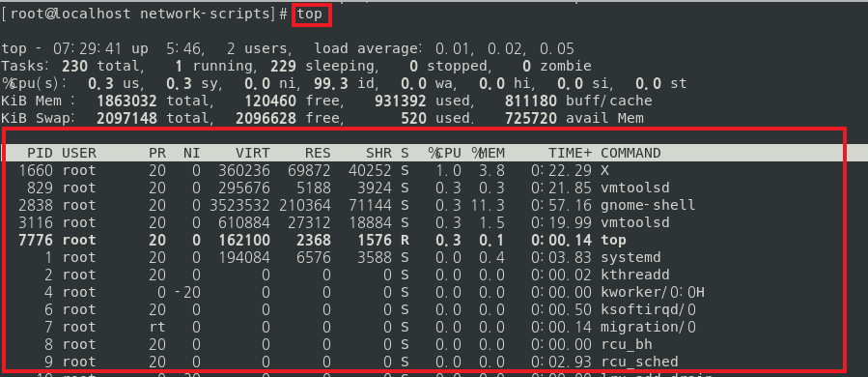Click the %CPU column header
This screenshot has width=868, height=377.
tap(444, 153)
